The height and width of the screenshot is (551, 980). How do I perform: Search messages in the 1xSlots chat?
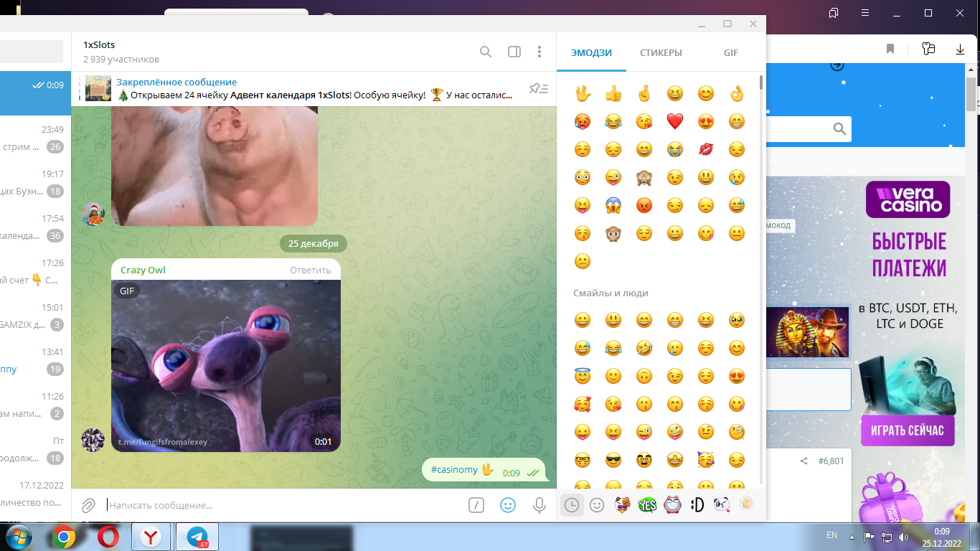486,52
